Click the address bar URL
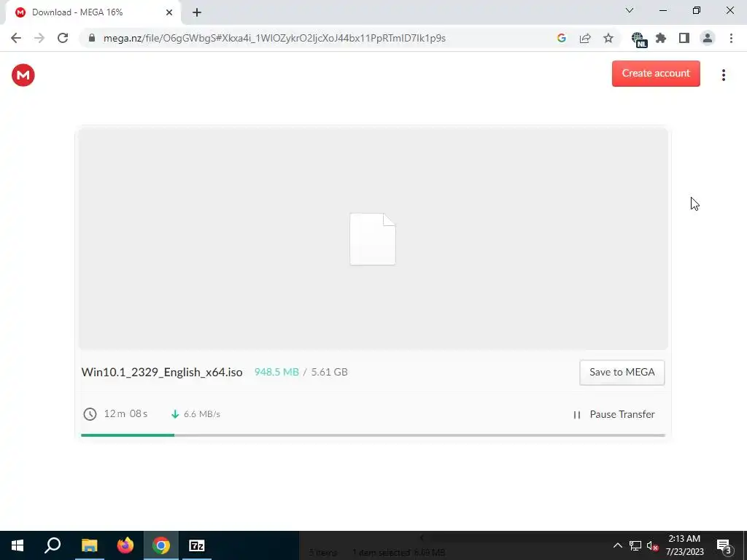 [274, 38]
